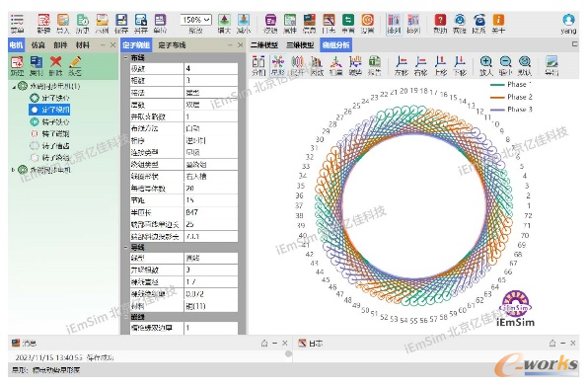
Task: Collapse the 布线 property section
Action: coord(126,58)
